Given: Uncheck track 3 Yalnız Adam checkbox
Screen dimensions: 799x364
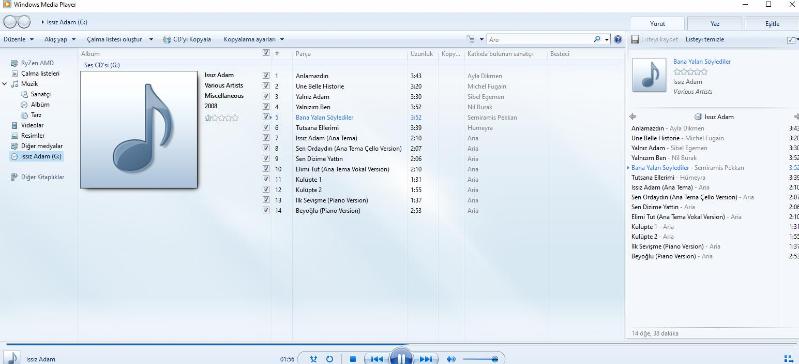Looking at the screenshot, I should point(266,96).
